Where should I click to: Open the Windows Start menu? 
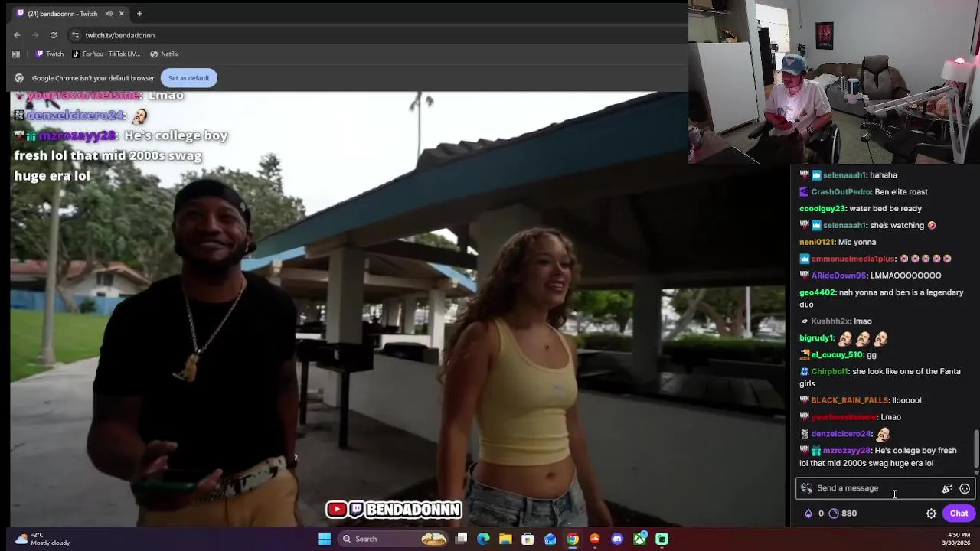click(x=325, y=539)
